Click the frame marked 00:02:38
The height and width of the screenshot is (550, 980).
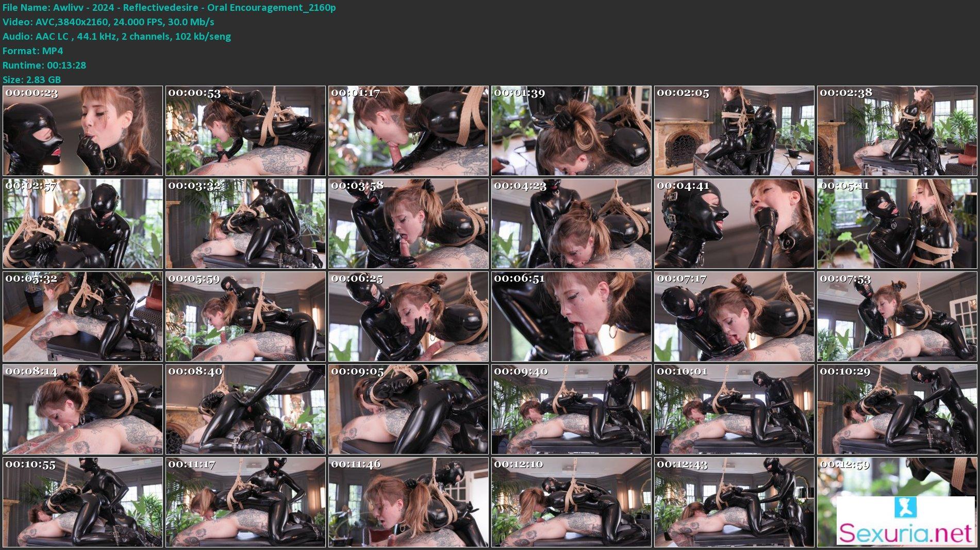click(897, 131)
